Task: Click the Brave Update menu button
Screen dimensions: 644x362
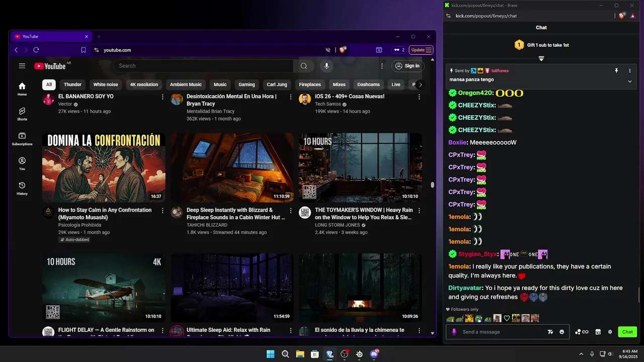Action: tap(421, 50)
